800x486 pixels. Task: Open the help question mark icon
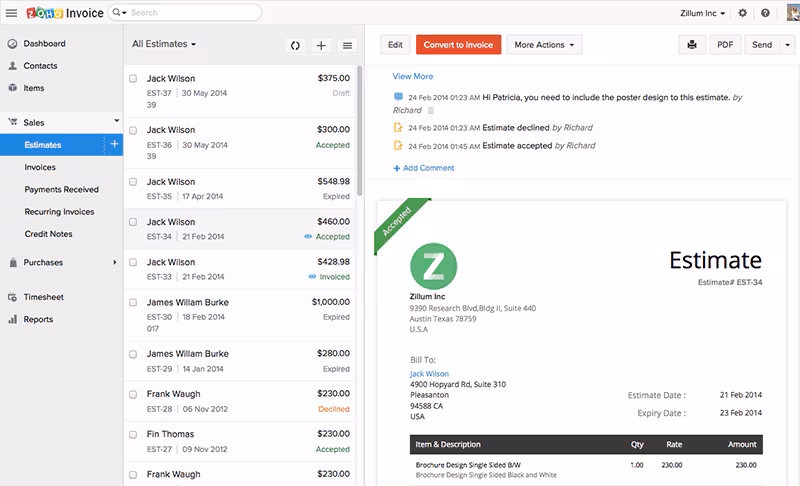tap(765, 13)
